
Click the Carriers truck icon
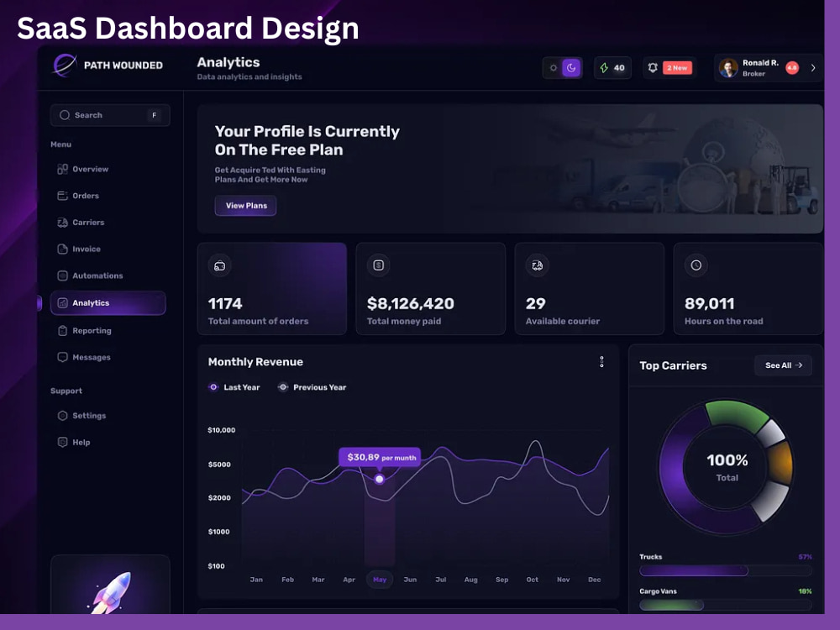tap(62, 223)
